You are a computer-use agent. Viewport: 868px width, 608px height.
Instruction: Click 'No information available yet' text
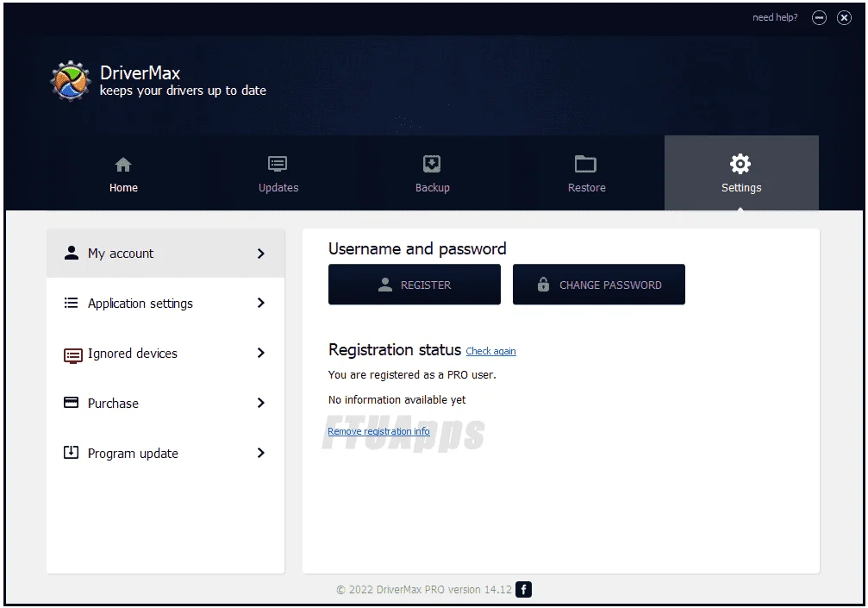click(397, 400)
